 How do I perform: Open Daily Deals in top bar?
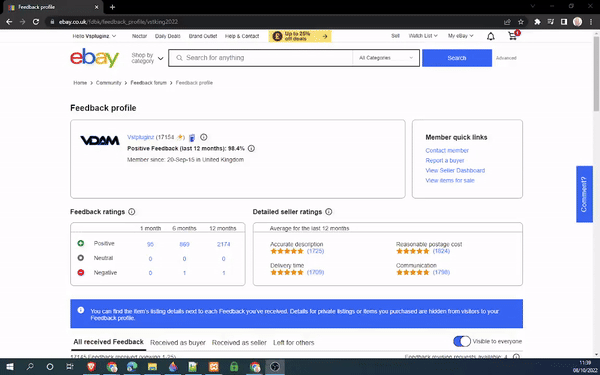coord(168,36)
